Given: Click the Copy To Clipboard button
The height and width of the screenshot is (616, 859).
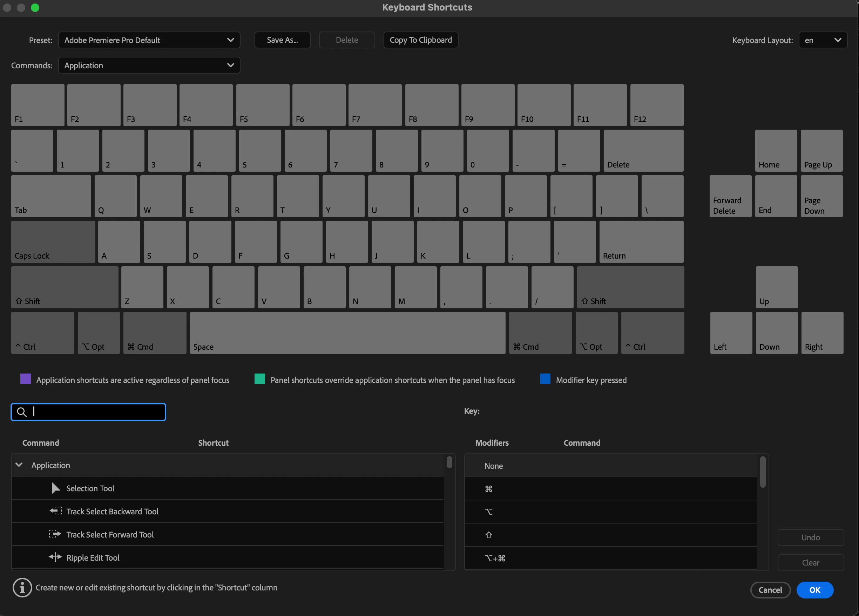Looking at the screenshot, I should point(420,40).
